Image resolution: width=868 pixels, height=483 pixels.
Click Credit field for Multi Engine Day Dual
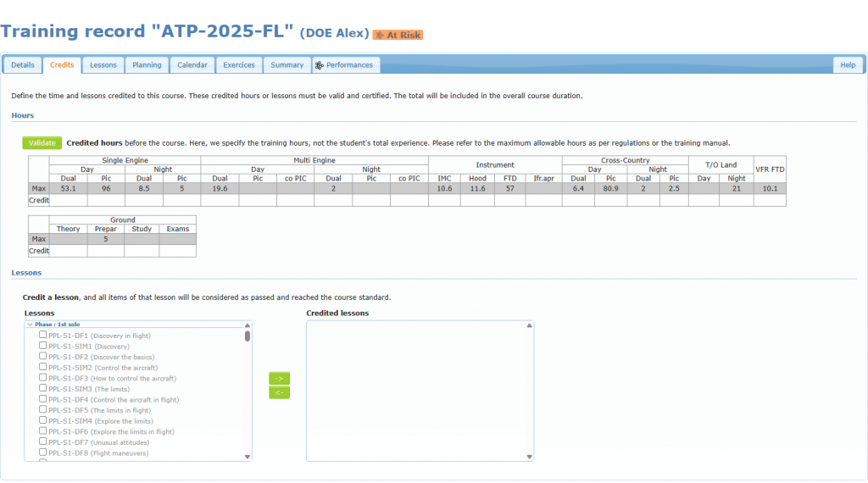tap(220, 200)
